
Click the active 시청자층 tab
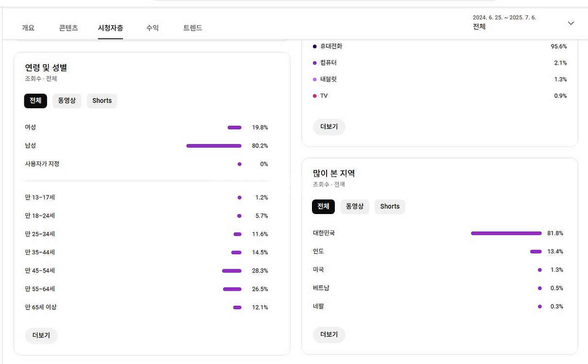tap(110, 28)
